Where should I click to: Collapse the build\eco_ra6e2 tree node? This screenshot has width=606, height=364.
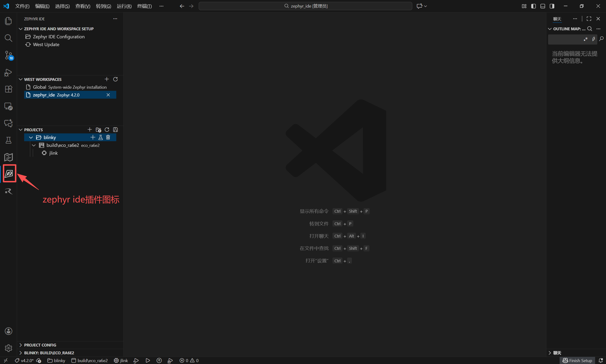pos(34,145)
